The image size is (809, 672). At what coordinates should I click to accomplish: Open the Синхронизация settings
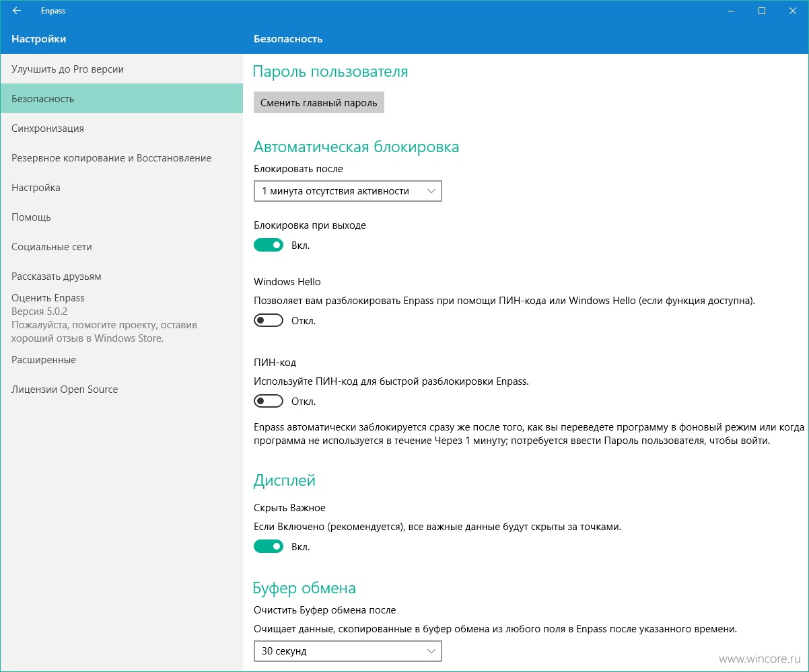point(121,128)
